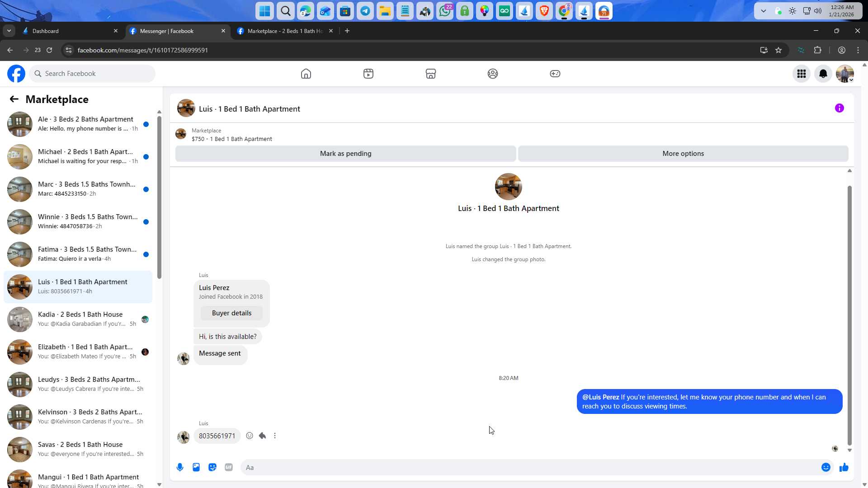This screenshot has height=488, width=868.
Task: Launch Telegram from the taskbar
Action: tap(365, 11)
